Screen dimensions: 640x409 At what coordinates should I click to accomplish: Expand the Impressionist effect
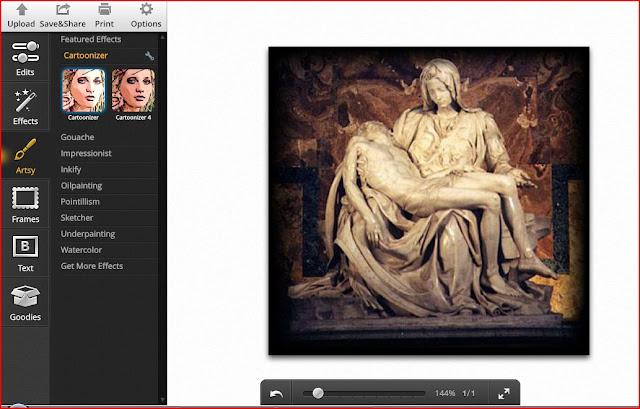[x=86, y=153]
